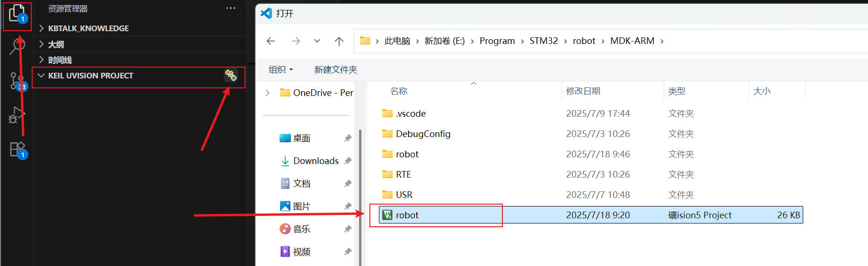Click the pin icon next to 文档

tap(348, 183)
